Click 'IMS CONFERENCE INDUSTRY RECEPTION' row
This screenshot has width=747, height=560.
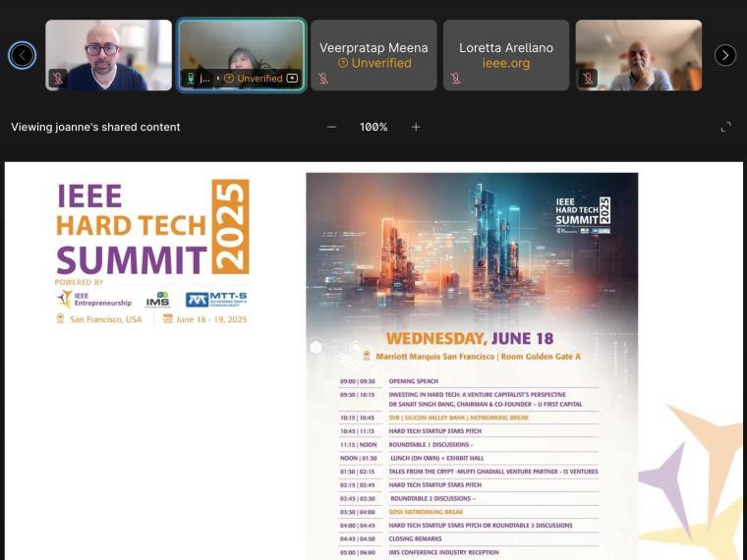(468, 552)
